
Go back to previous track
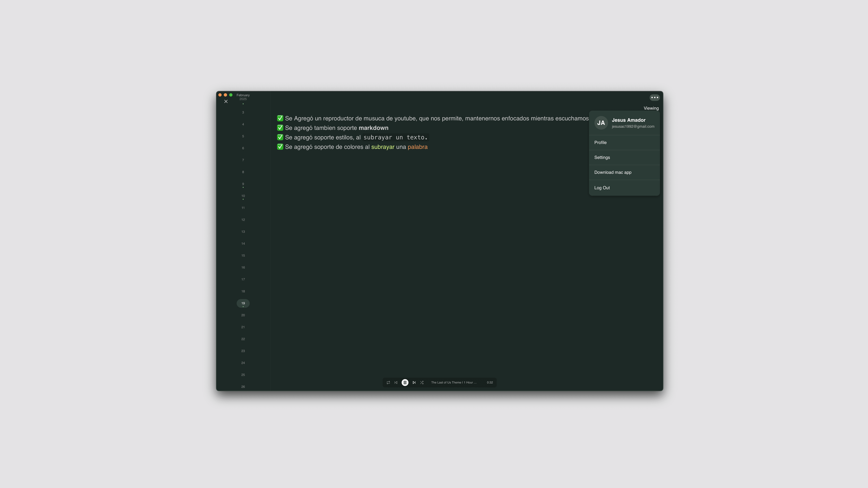tap(396, 382)
